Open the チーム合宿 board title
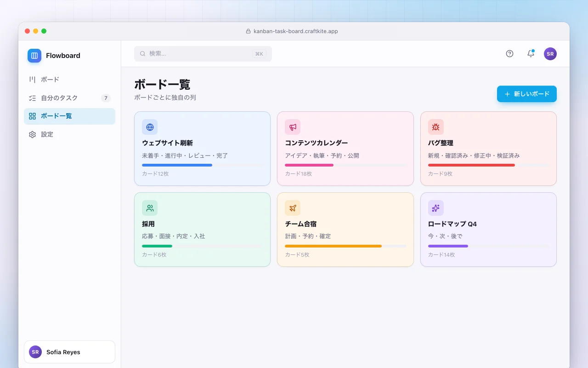 pyautogui.click(x=300, y=224)
